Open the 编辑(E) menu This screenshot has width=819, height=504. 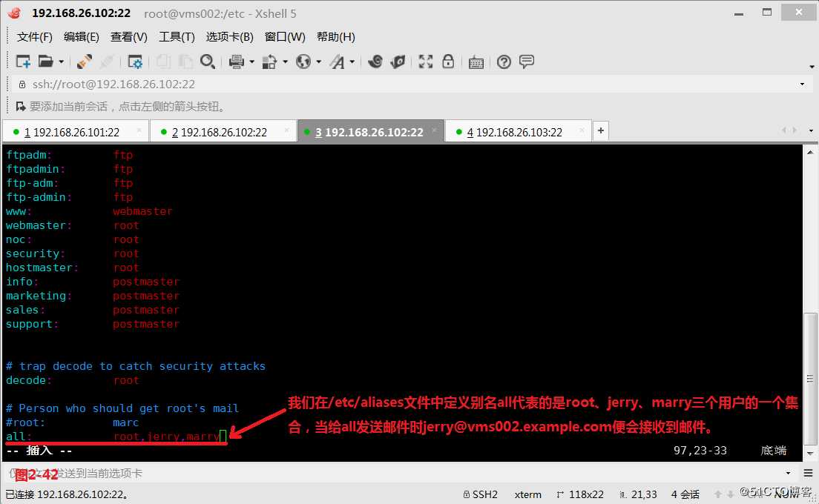pos(81,37)
